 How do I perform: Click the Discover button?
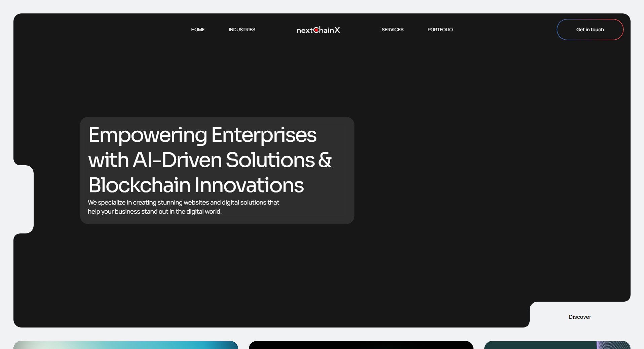pyautogui.click(x=579, y=316)
